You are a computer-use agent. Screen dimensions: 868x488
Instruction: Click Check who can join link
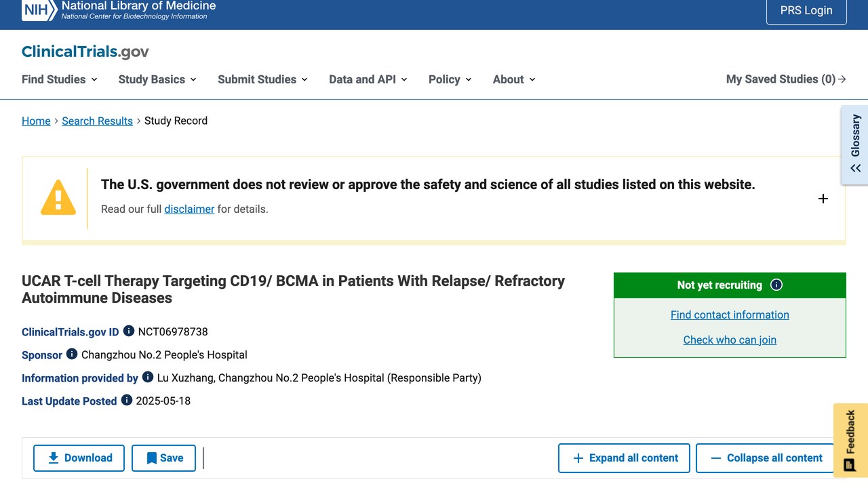[x=730, y=340]
